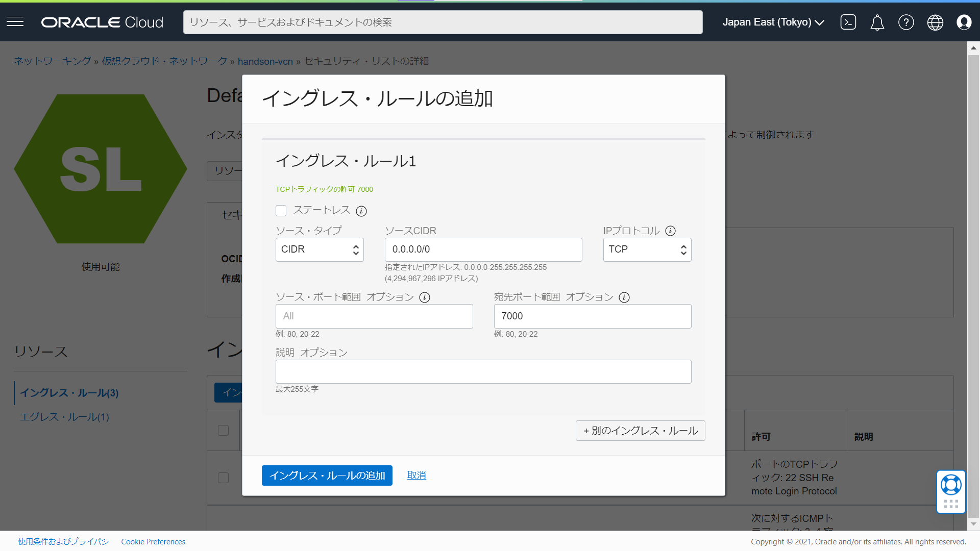
Task: Open the ソース・タイプ CIDR dropdown
Action: tap(320, 249)
